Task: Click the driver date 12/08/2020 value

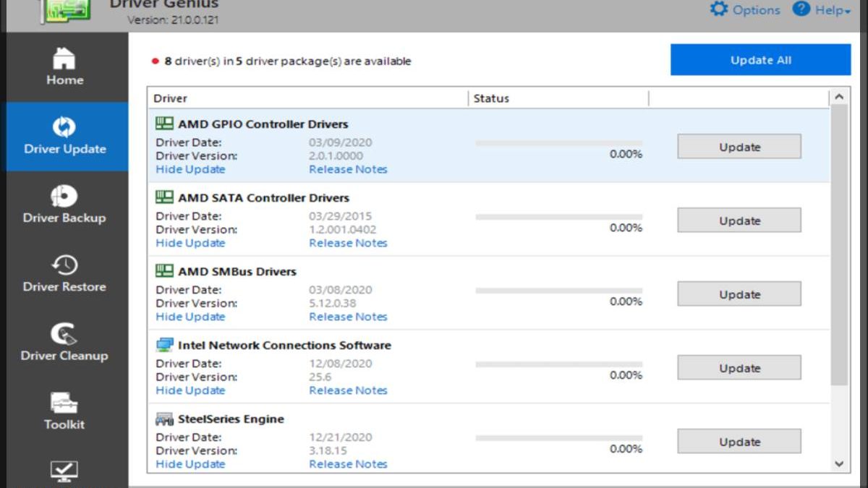Action: (341, 364)
